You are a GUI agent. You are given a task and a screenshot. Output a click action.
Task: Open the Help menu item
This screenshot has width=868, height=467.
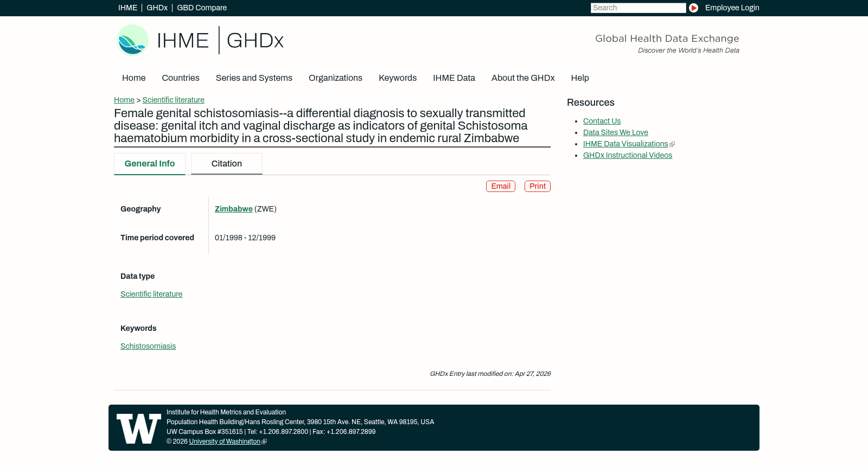click(x=580, y=78)
